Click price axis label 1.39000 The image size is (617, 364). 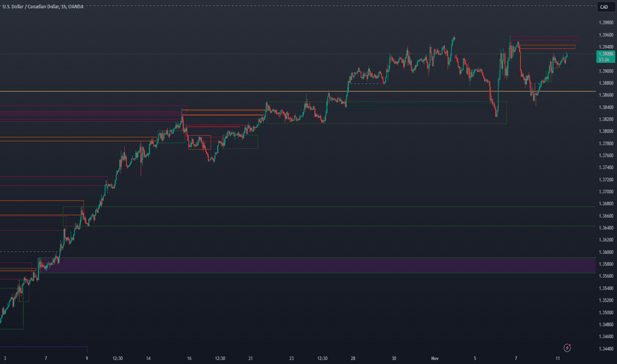click(606, 71)
